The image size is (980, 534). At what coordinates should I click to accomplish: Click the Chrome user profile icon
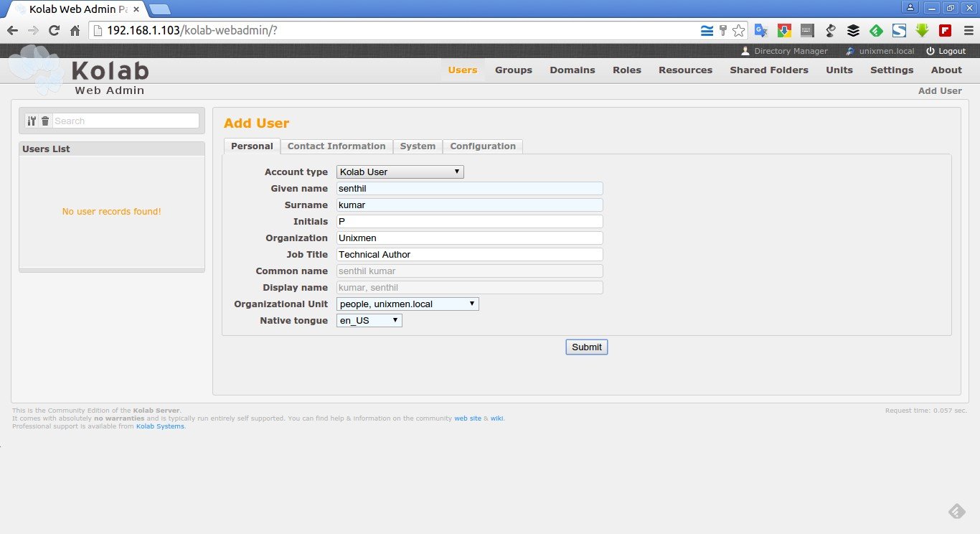point(911,7)
